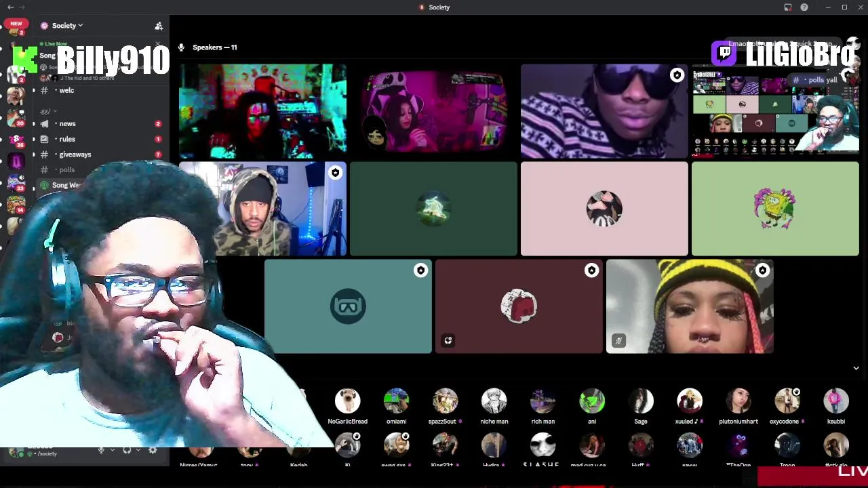The height and width of the screenshot is (488, 868).
Task: Open Sage audience avatar
Action: 641,401
